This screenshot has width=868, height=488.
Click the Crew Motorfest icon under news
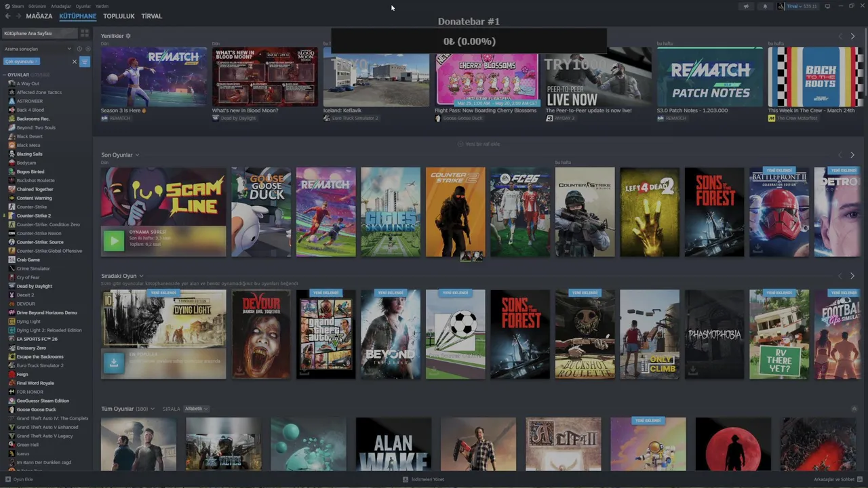click(x=772, y=118)
